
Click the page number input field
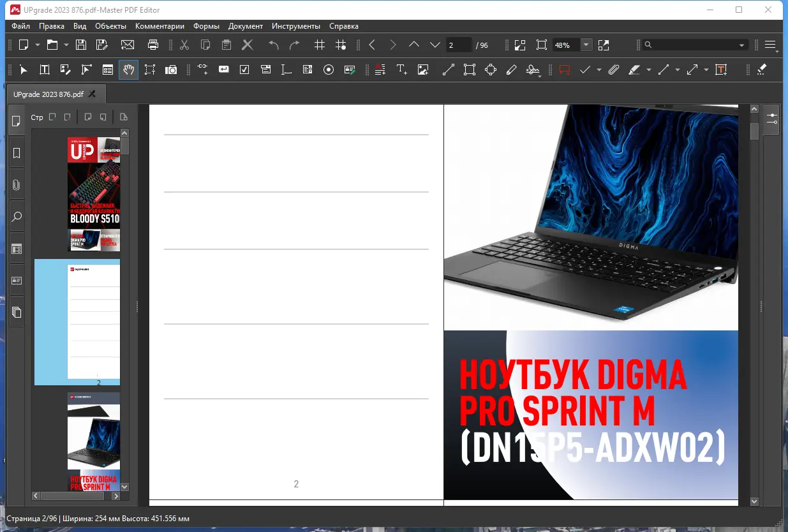click(x=459, y=45)
